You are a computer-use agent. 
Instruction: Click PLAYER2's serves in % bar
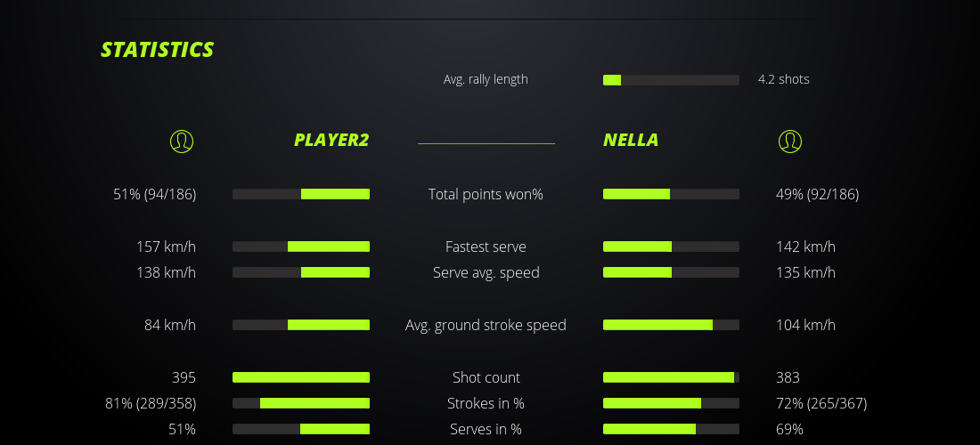point(301,429)
